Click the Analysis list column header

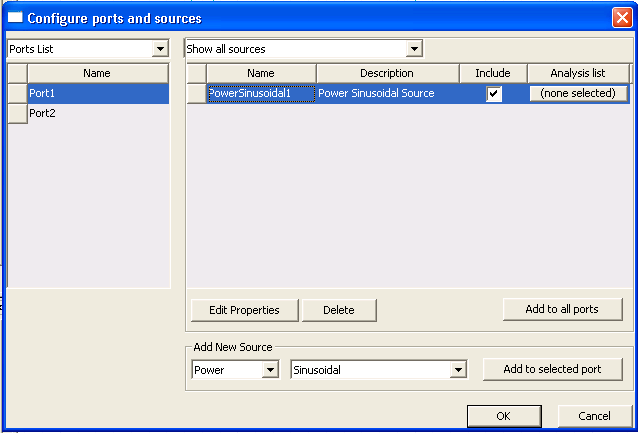[578, 73]
